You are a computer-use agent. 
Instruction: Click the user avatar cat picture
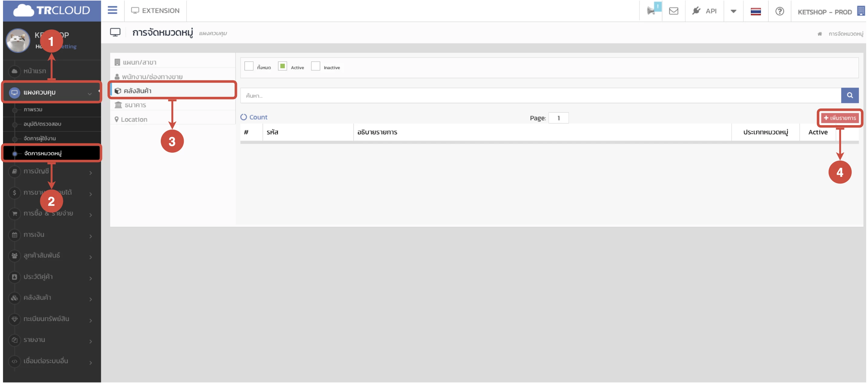18,41
